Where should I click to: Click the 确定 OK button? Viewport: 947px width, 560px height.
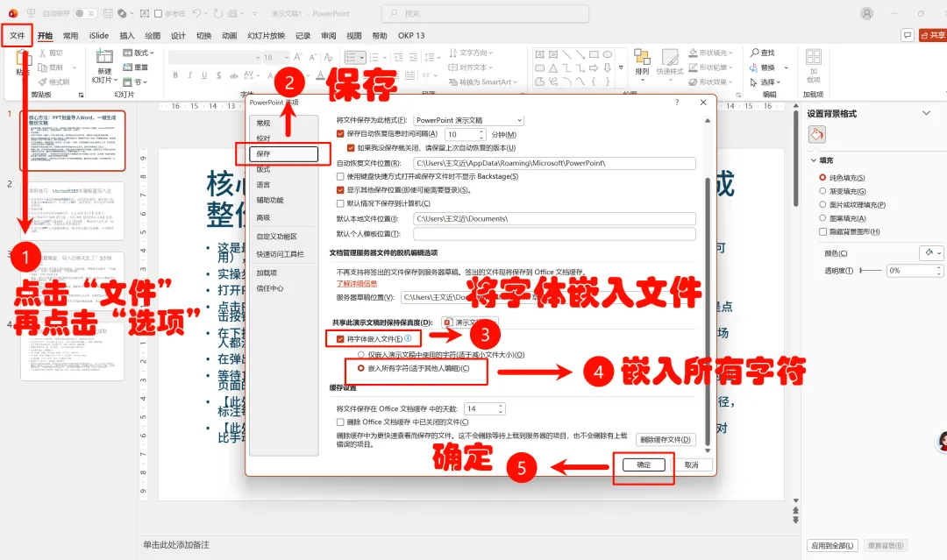coord(644,464)
